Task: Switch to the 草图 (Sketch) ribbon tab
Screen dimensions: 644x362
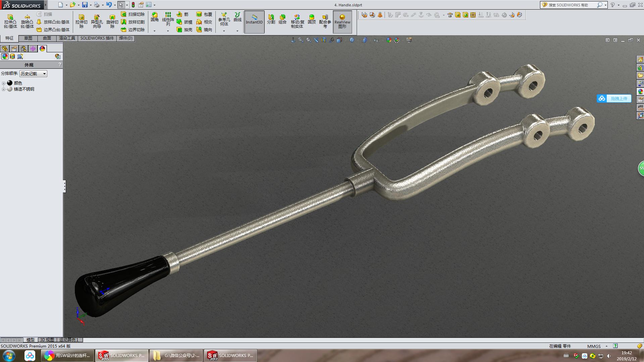Action: tap(29, 38)
